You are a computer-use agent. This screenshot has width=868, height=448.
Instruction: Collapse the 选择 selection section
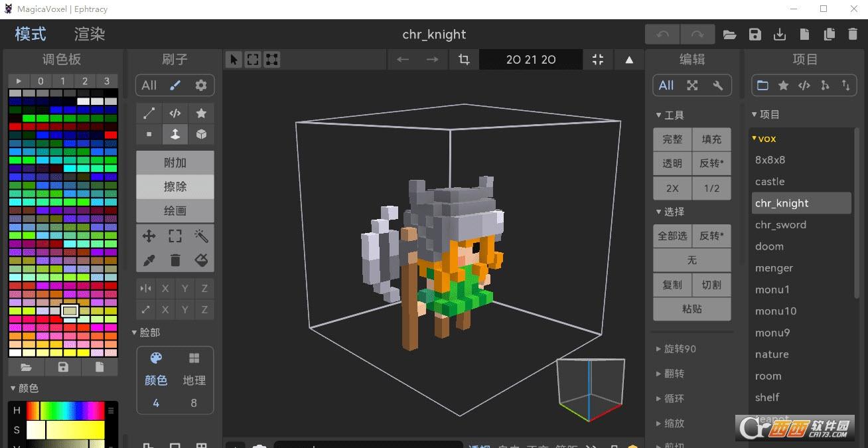pyautogui.click(x=670, y=212)
